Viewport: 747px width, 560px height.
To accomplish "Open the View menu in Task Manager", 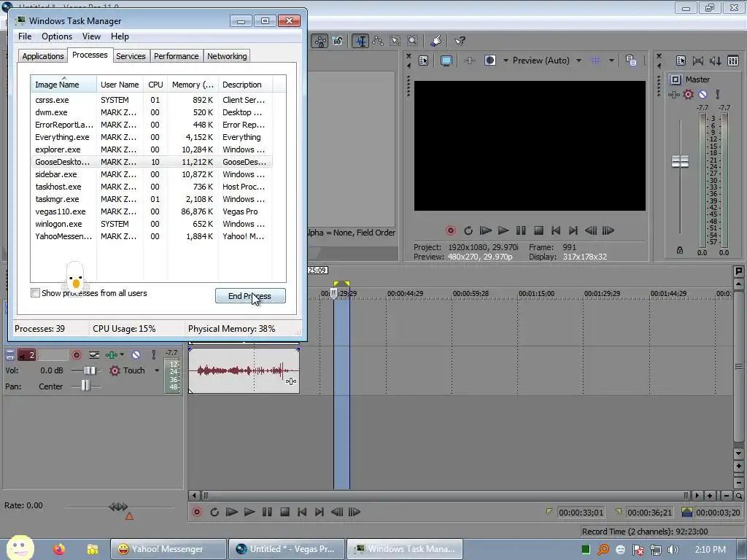I will [x=91, y=36].
